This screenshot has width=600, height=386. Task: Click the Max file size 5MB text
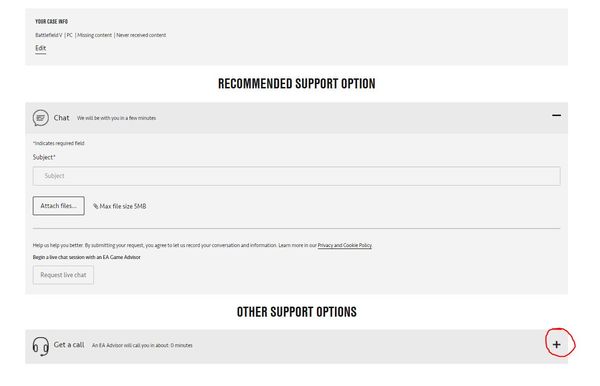click(123, 206)
